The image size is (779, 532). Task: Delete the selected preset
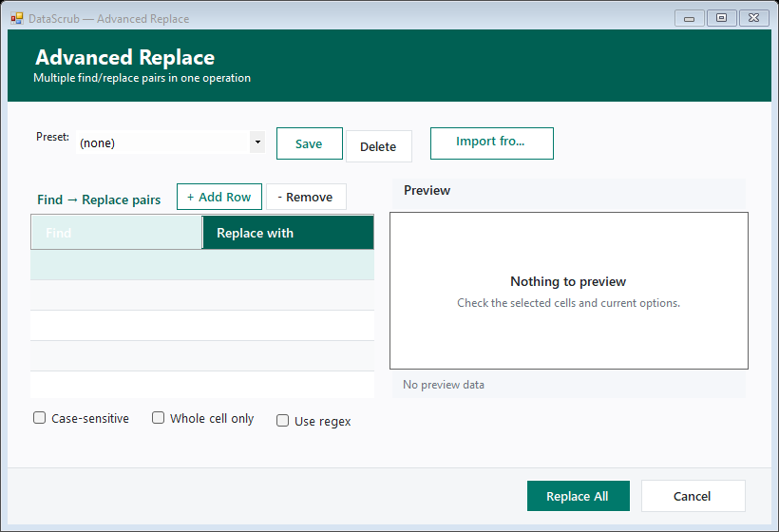coord(378,146)
